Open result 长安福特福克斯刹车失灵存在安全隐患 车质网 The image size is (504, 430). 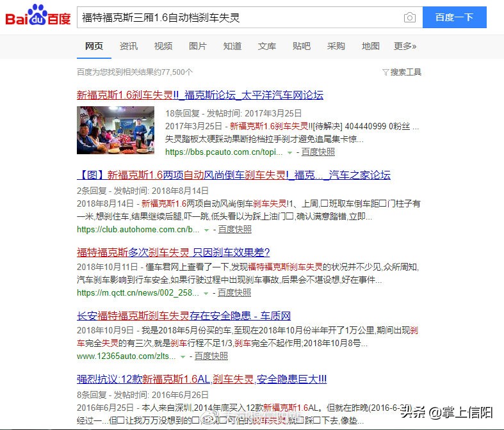pos(184,315)
